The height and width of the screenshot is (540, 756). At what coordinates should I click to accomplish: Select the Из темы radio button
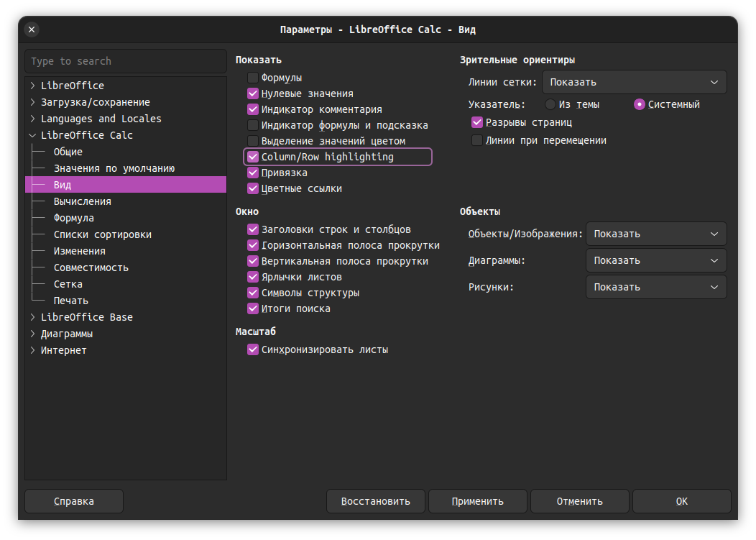coord(550,104)
